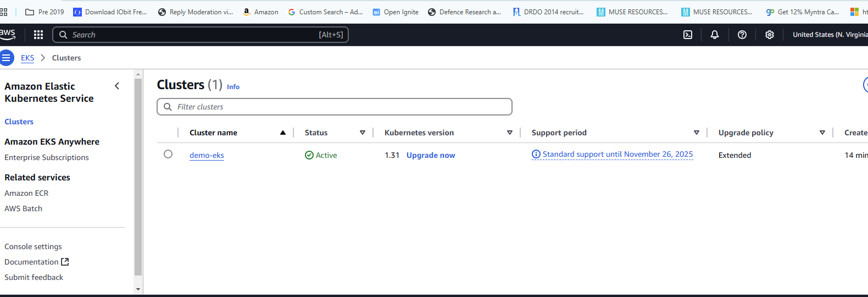The height and width of the screenshot is (297, 868).
Task: Open Console settings in sidebar
Action: 34,246
